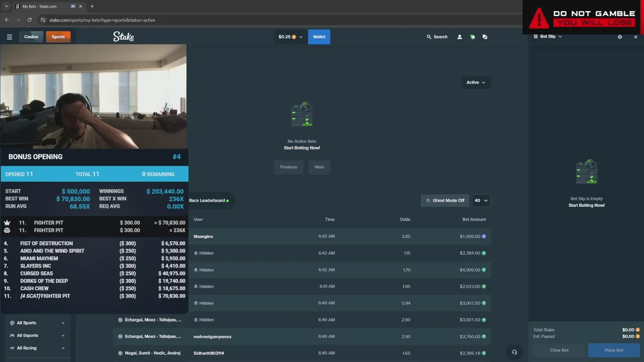Expand All Esports in sidebar
Image resolution: width=644 pixels, height=362 pixels.
[38, 335]
